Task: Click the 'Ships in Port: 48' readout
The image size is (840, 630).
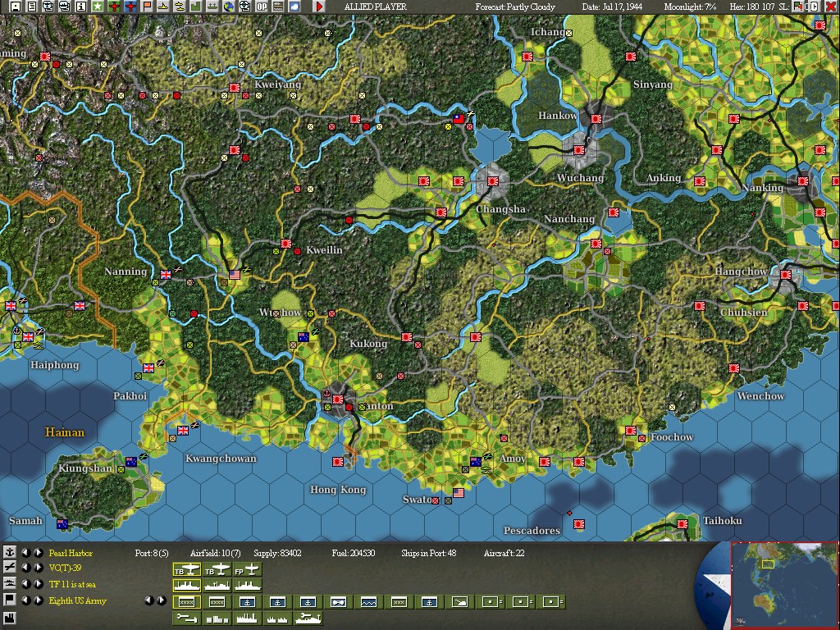Action: click(428, 553)
